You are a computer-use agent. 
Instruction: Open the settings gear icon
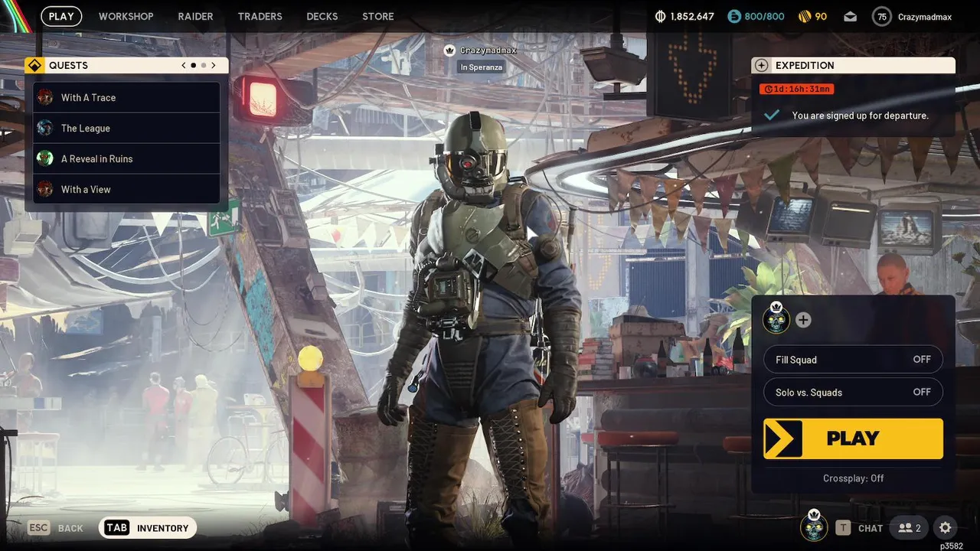(x=945, y=527)
